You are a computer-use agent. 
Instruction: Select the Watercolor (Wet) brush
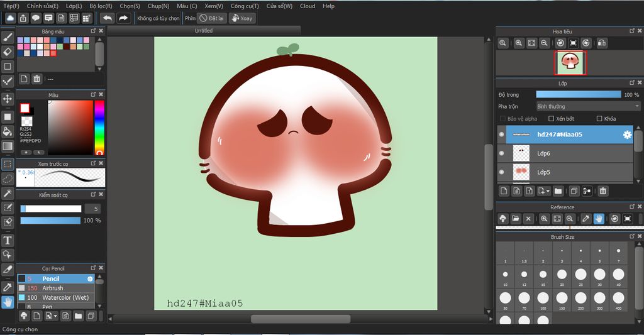pyautogui.click(x=56, y=298)
